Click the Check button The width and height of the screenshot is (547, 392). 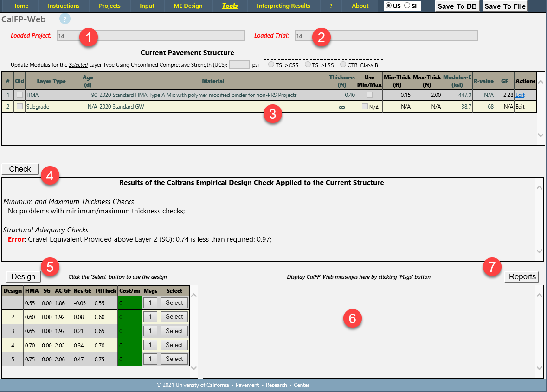tap(20, 169)
